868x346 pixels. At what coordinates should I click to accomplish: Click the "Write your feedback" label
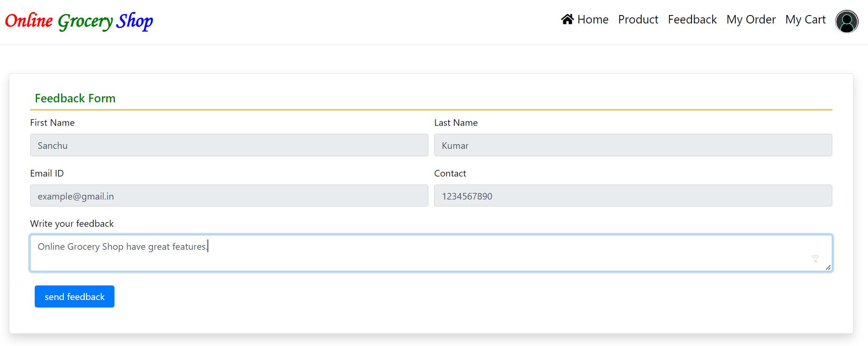(x=72, y=223)
